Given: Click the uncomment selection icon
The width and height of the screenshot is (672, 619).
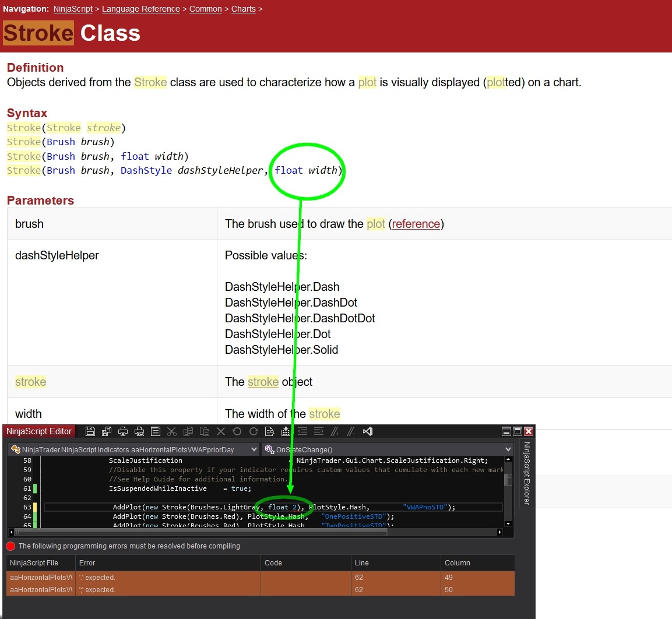Looking at the screenshot, I should tap(351, 431).
